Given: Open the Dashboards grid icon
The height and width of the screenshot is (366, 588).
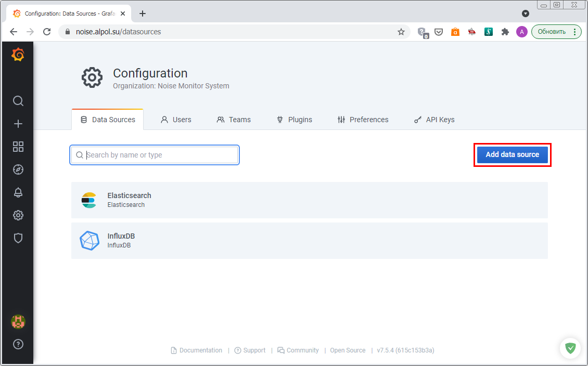Looking at the screenshot, I should (18, 147).
